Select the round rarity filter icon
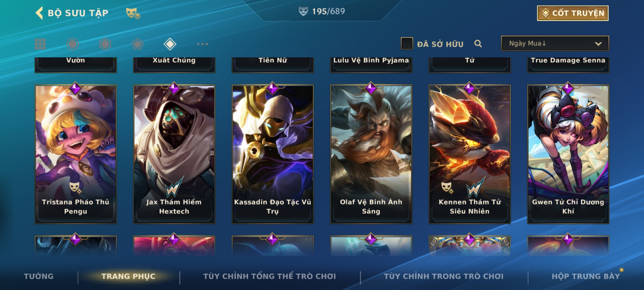Viewport: 644px width, 290px height. point(73,44)
